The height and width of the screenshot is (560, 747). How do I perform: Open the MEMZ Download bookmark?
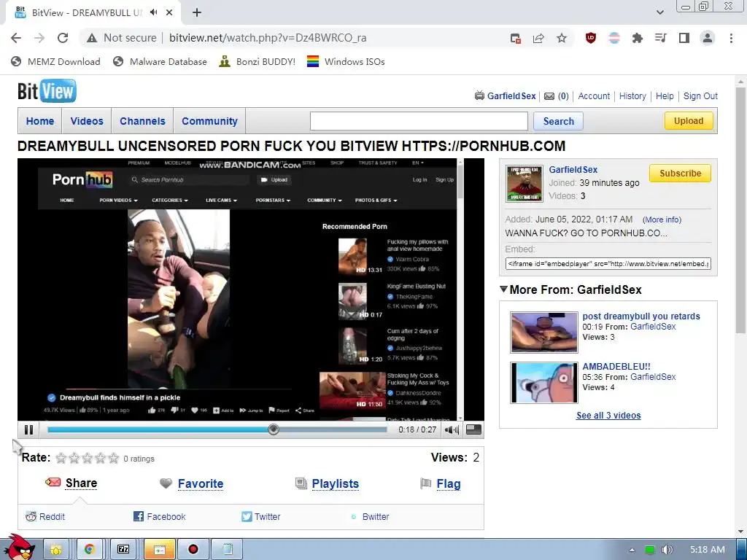coord(55,61)
